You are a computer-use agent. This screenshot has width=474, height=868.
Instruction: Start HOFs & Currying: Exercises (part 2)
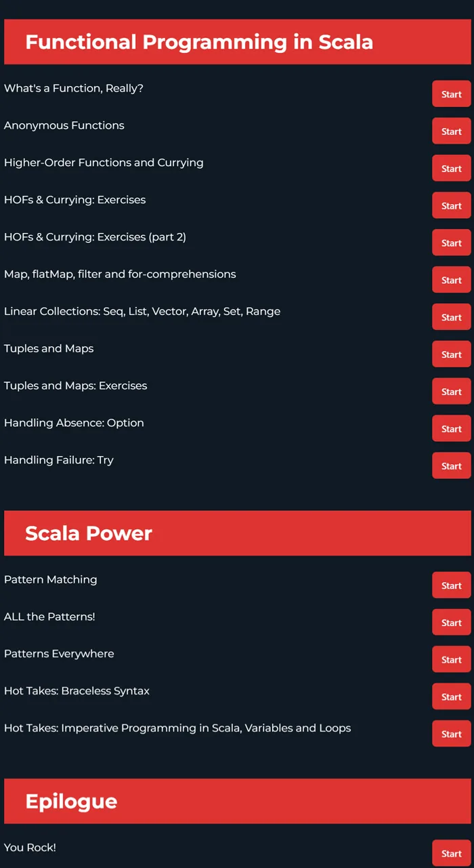[452, 243]
